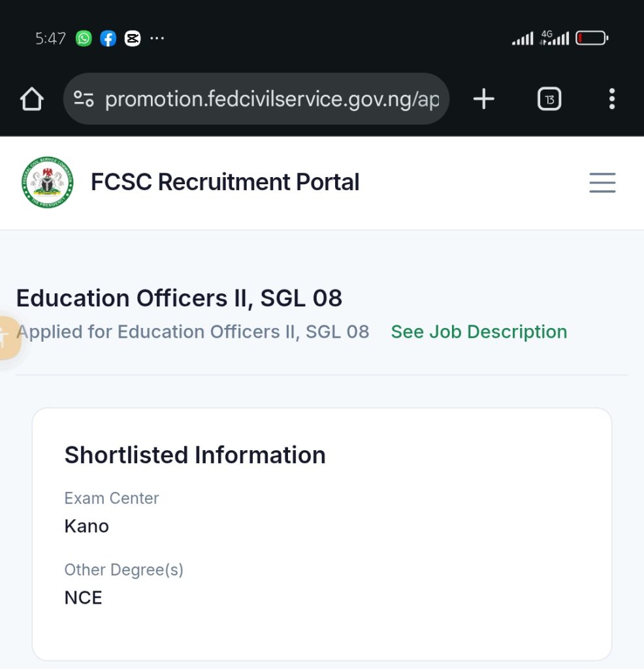The height and width of the screenshot is (669, 644).
Task: Open the hamburger navigation menu
Action: 602,182
